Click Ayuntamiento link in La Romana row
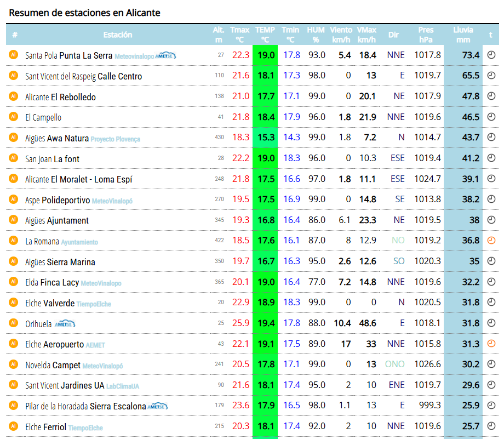 [x=79, y=242]
